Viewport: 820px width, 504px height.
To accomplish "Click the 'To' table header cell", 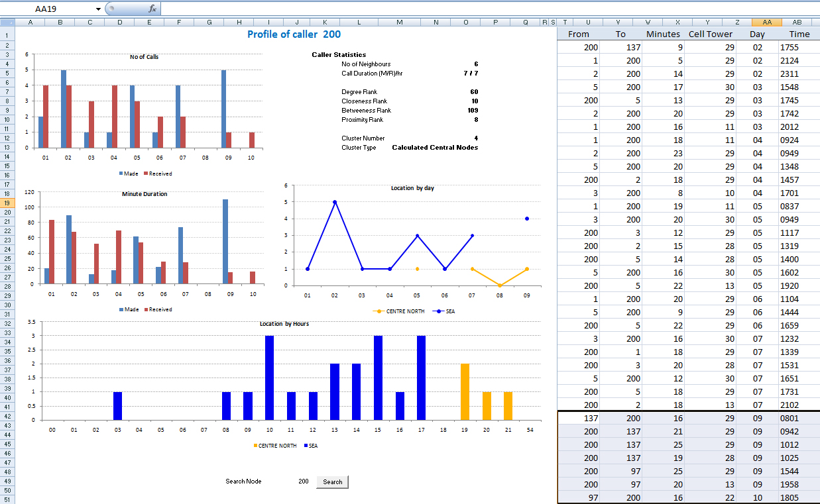I will pyautogui.click(x=620, y=34).
